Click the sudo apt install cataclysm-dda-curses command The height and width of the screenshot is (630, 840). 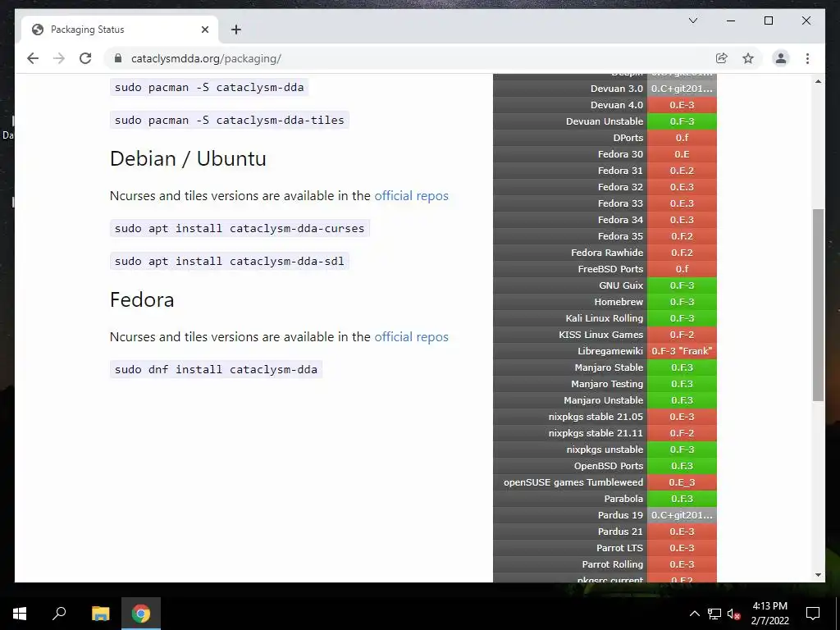240,228
